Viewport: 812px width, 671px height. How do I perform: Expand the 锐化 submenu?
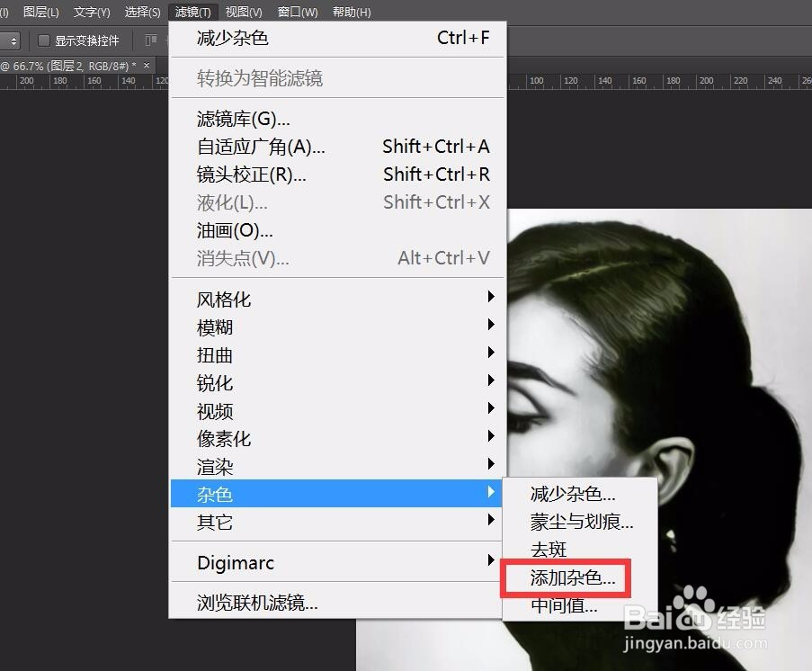[x=338, y=383]
